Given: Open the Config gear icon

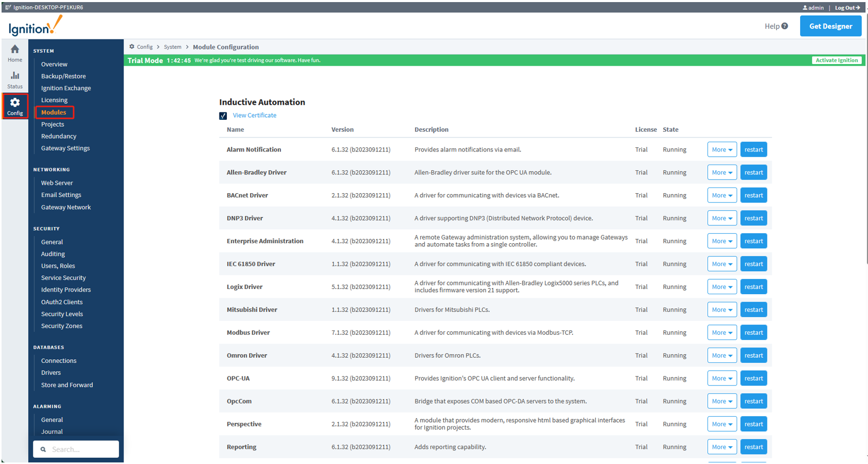Looking at the screenshot, I should tap(15, 102).
